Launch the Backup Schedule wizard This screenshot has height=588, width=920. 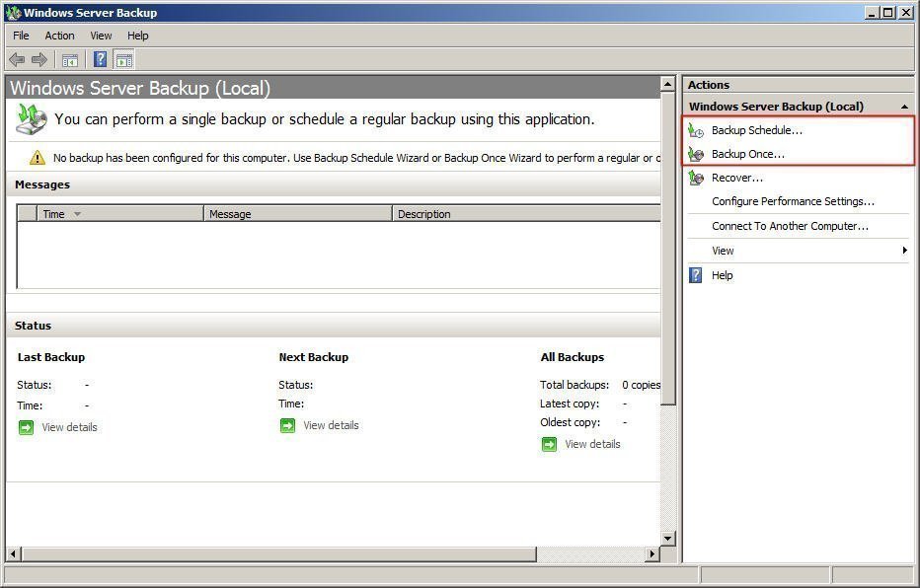pyautogui.click(x=757, y=130)
